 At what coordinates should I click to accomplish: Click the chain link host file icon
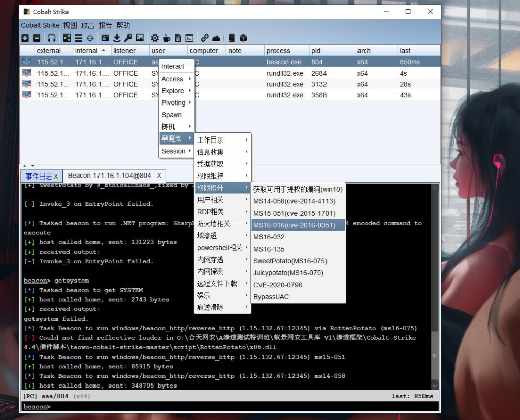(x=205, y=38)
